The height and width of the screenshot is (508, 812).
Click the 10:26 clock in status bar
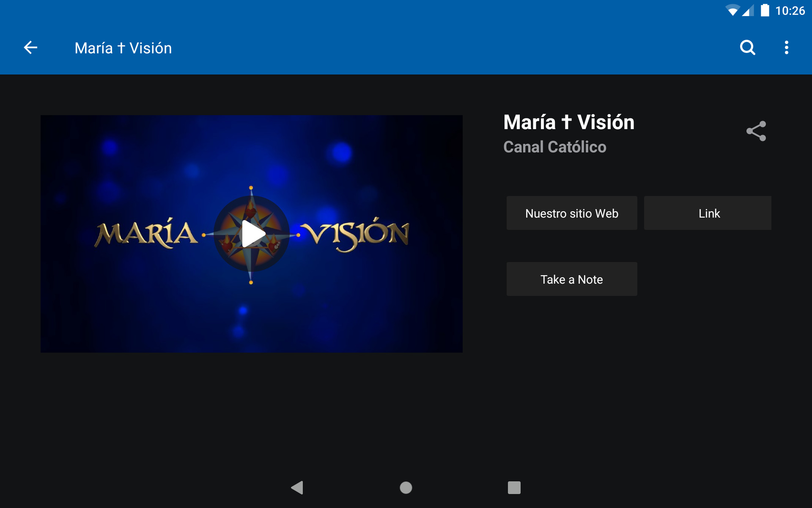click(790, 11)
